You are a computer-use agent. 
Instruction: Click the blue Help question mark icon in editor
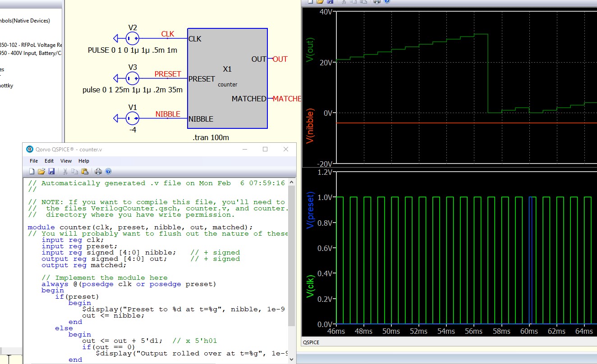coord(108,171)
